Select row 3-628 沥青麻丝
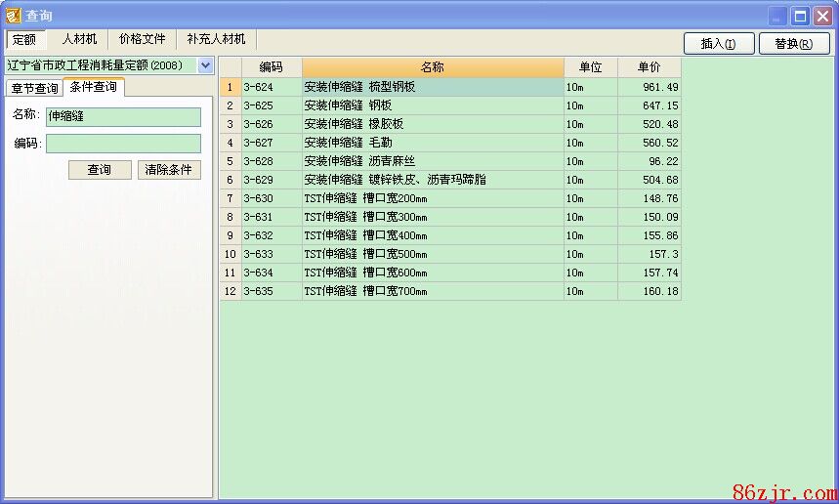 coord(432,161)
